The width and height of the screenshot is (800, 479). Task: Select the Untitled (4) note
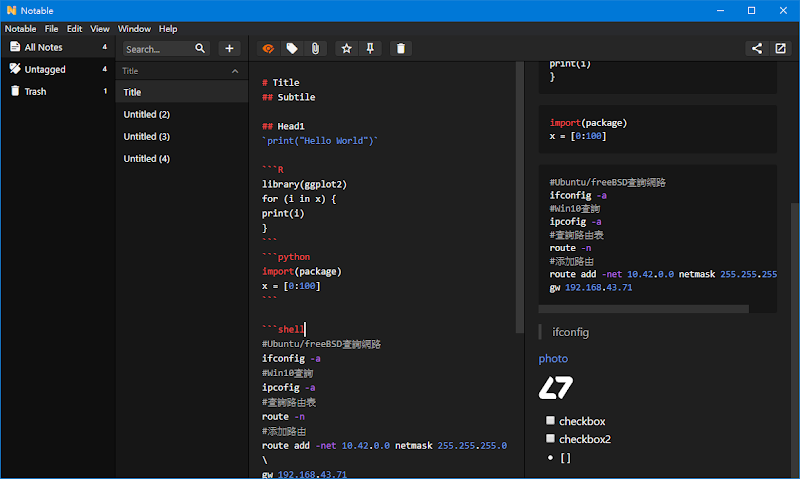(x=182, y=159)
